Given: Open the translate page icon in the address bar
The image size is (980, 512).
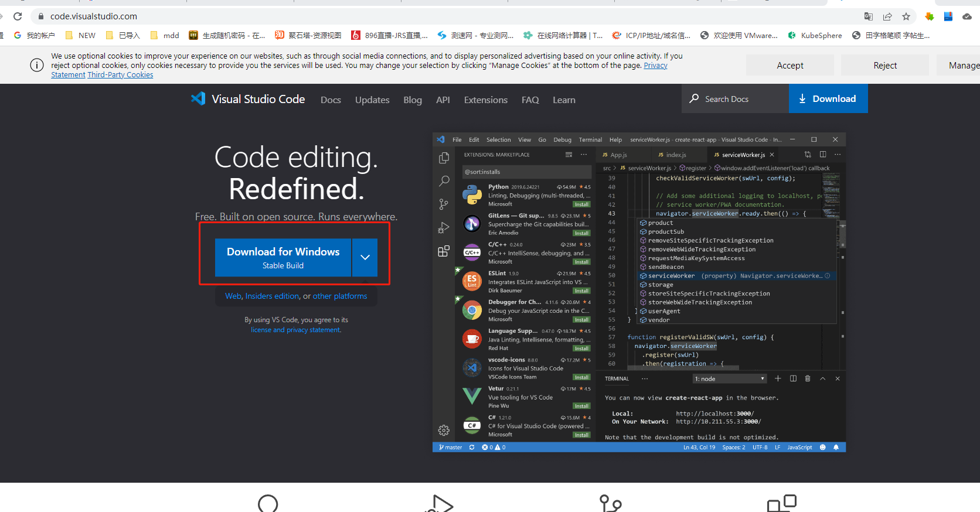Looking at the screenshot, I should pos(869,16).
